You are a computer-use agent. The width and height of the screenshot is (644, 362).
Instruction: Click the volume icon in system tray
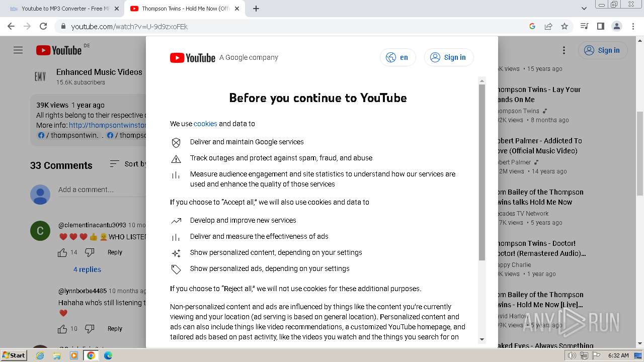[x=572, y=355]
